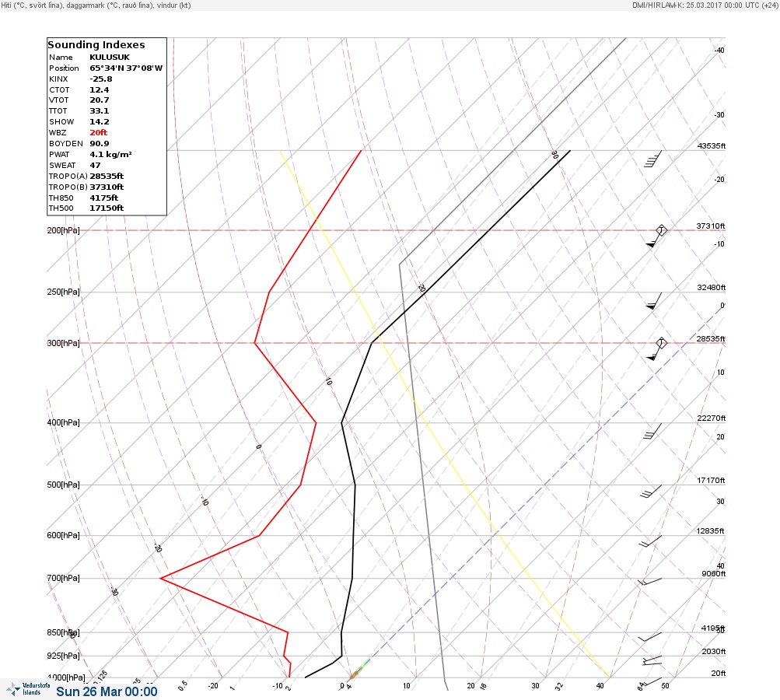Click the wind barb at 250 hPa level
Screen dimensions: 780x700
654,301
